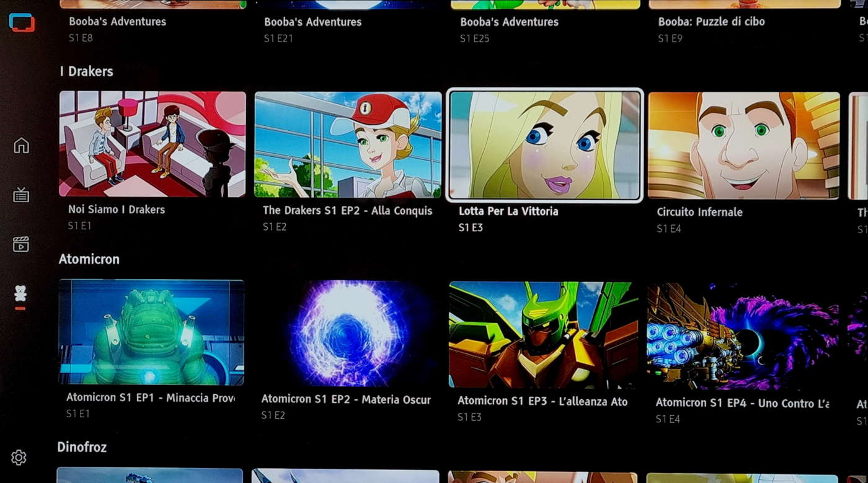Click "The Drakers S1 EP2 - Alla Conquis" title

click(x=348, y=211)
